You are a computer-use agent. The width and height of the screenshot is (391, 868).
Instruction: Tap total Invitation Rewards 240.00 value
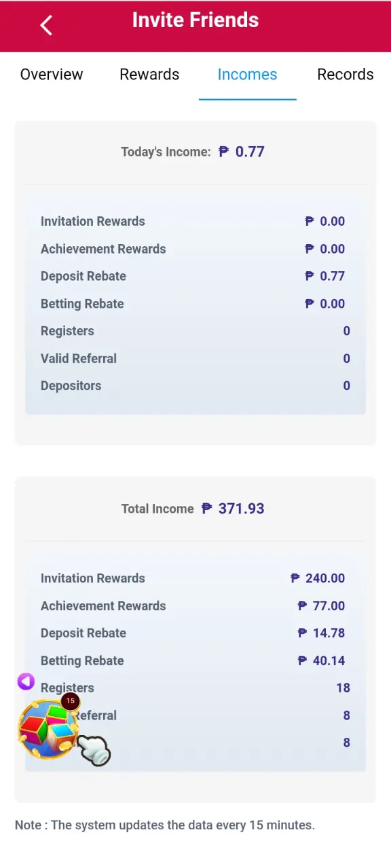[x=318, y=578]
